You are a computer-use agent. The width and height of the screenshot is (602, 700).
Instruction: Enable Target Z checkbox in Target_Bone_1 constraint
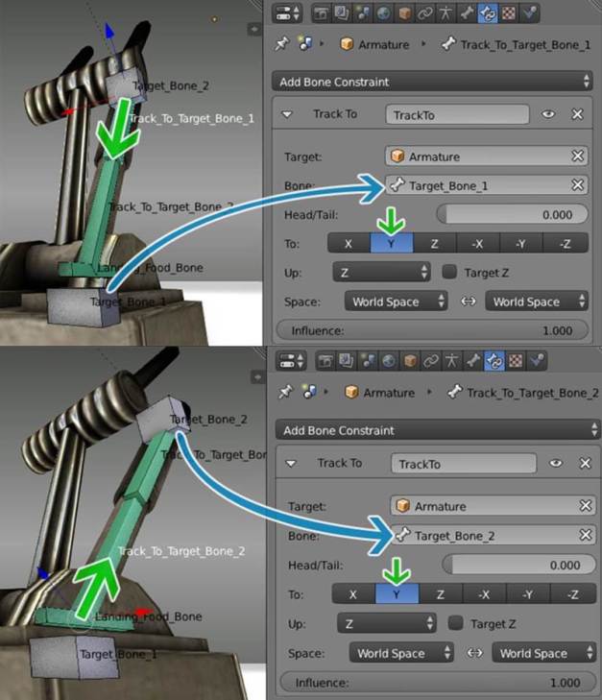pyautogui.click(x=449, y=272)
